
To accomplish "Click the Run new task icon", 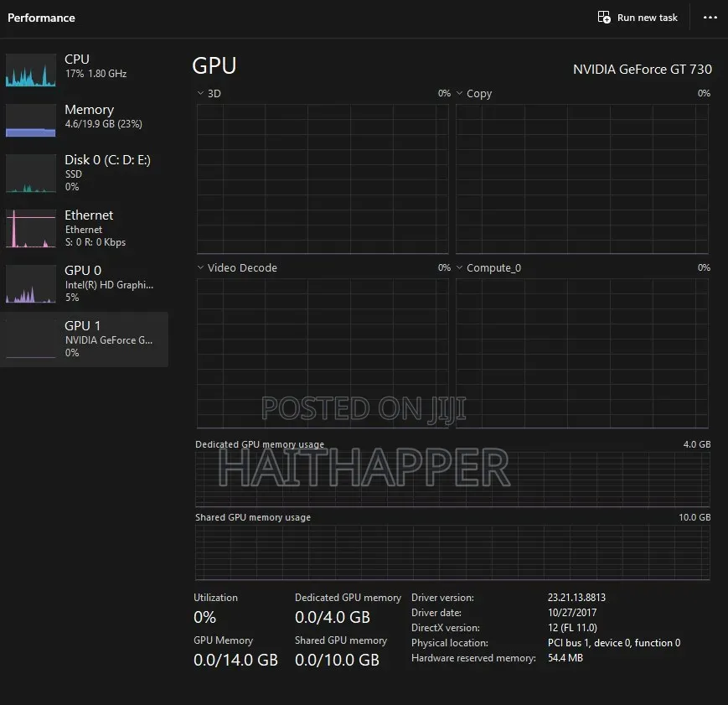I will [604, 18].
